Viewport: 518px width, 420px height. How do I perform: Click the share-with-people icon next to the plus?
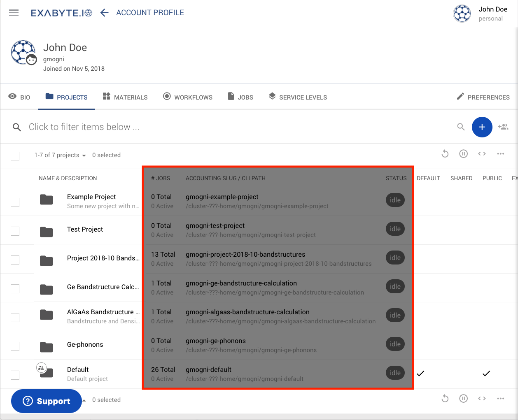point(503,127)
